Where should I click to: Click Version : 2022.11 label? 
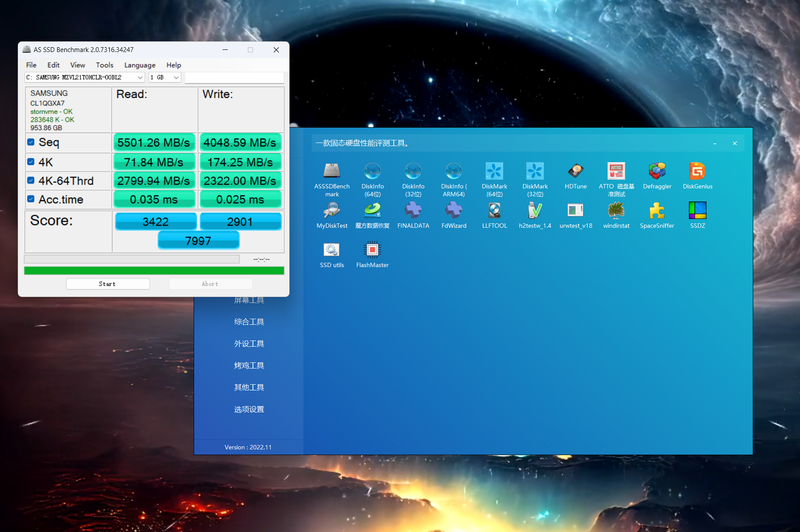pos(248,447)
